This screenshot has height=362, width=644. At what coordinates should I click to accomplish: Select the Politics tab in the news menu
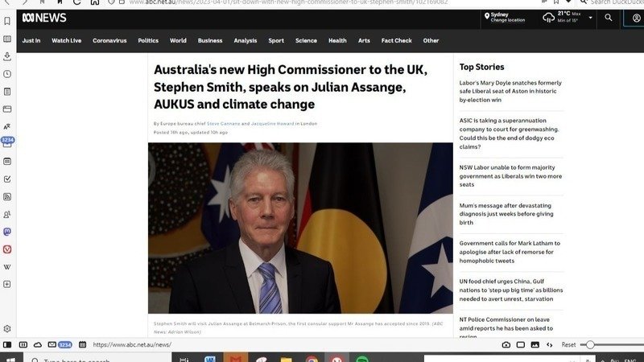(x=148, y=40)
